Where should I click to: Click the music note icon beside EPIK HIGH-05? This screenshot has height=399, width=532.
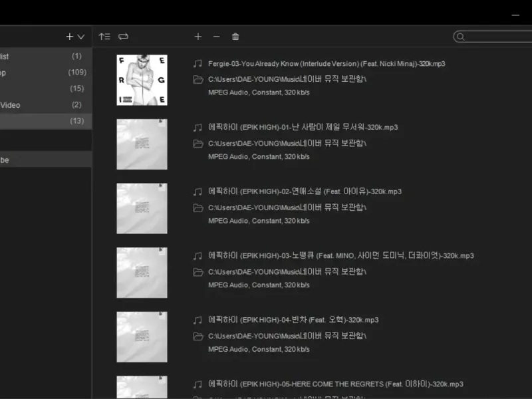(x=198, y=384)
